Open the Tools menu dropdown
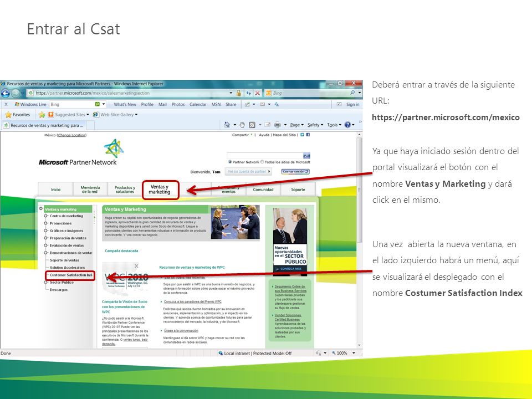The image size is (532, 399). coord(334,125)
